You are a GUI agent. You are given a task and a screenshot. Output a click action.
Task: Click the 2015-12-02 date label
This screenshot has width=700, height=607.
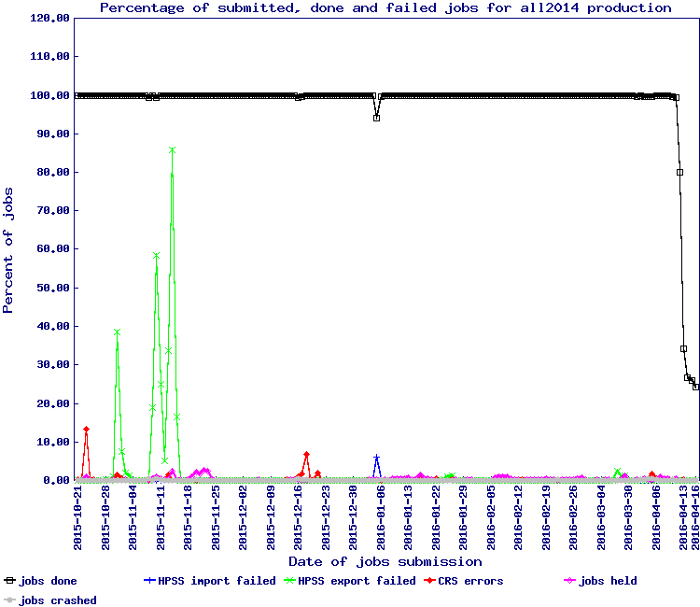coord(243,518)
